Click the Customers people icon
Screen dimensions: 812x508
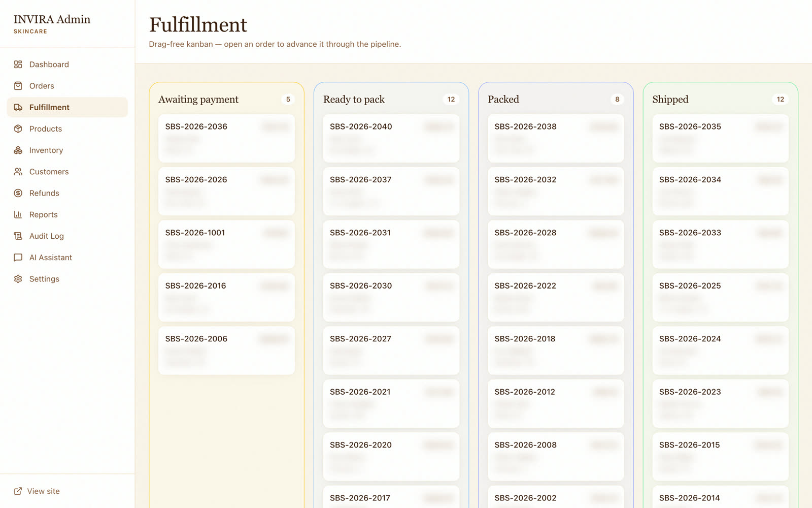(18, 172)
